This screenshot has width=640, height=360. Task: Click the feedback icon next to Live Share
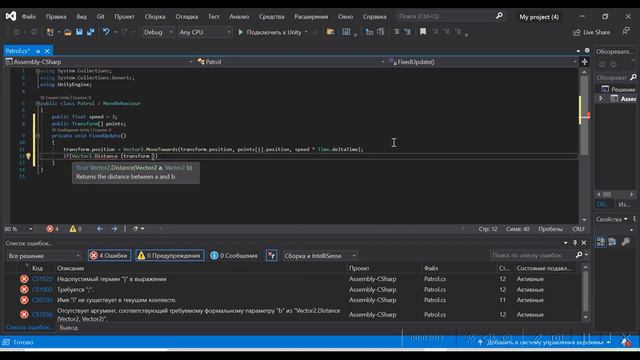click(626, 31)
